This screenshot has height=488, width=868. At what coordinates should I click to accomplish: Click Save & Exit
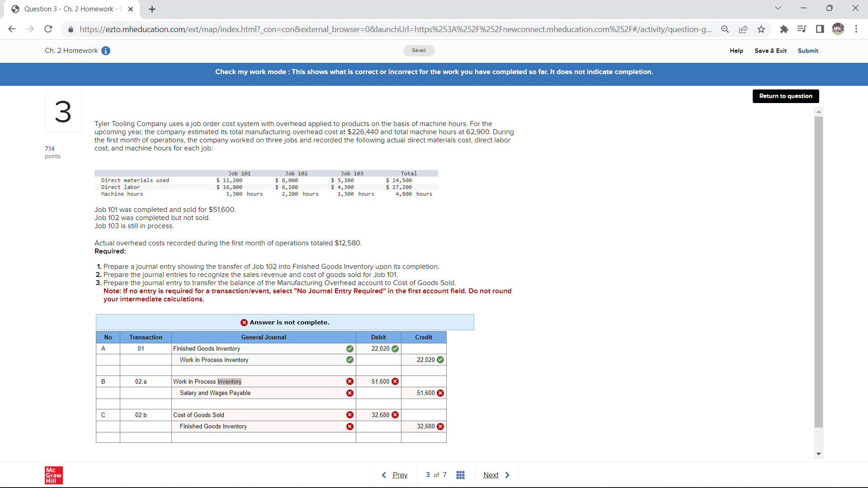770,51
